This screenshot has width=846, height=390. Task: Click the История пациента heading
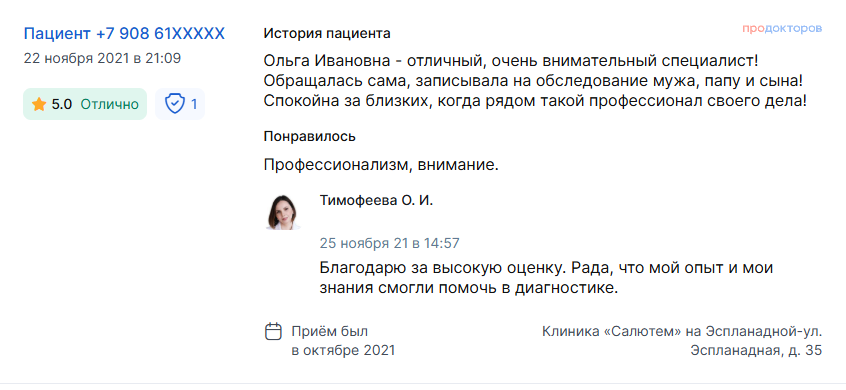(327, 33)
